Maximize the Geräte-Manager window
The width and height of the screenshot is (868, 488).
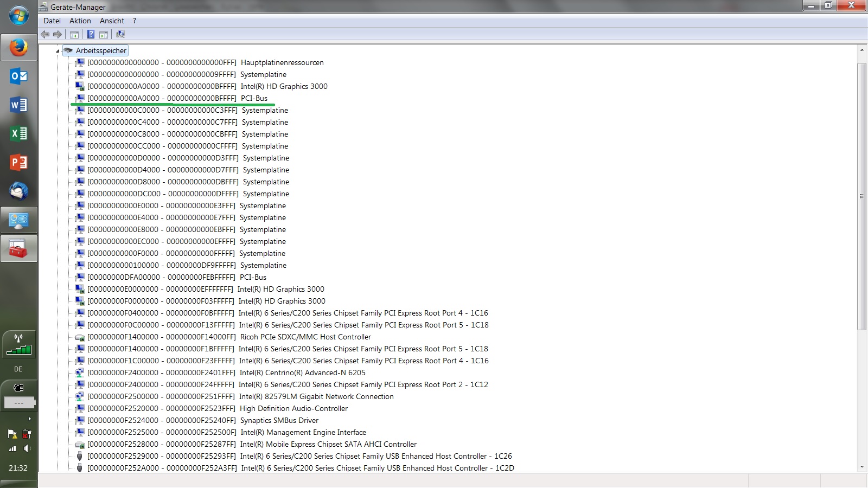coord(828,5)
